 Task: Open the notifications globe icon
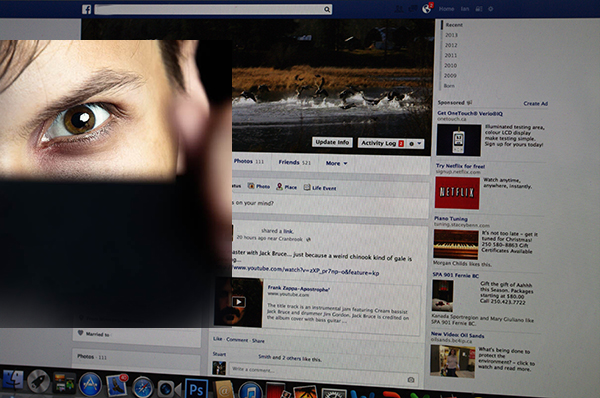coord(426,8)
